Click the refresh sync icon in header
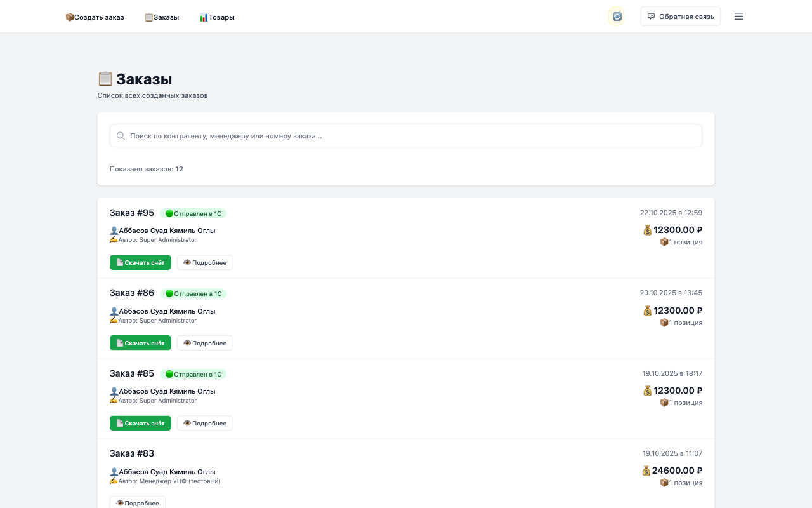The image size is (812, 508). click(x=617, y=17)
